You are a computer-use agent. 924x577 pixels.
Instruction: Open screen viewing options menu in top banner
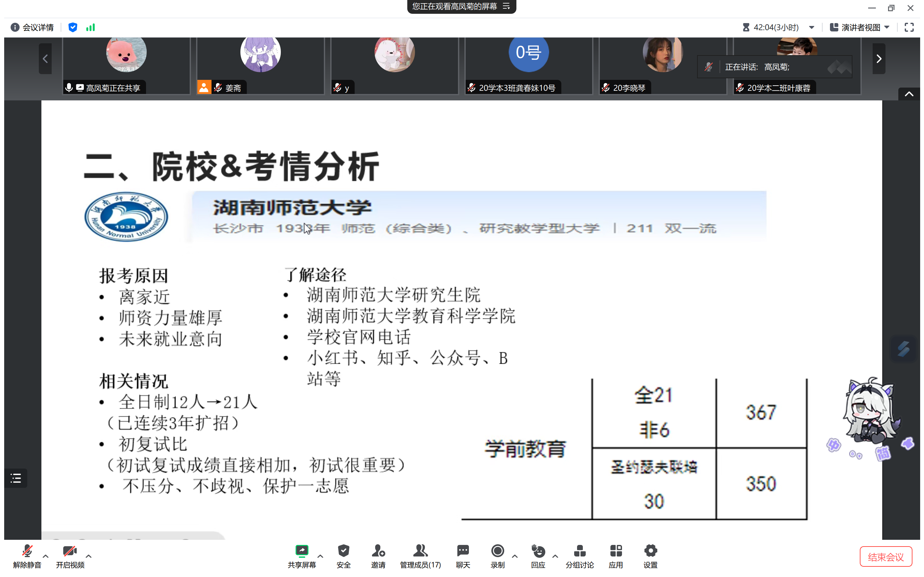(506, 6)
